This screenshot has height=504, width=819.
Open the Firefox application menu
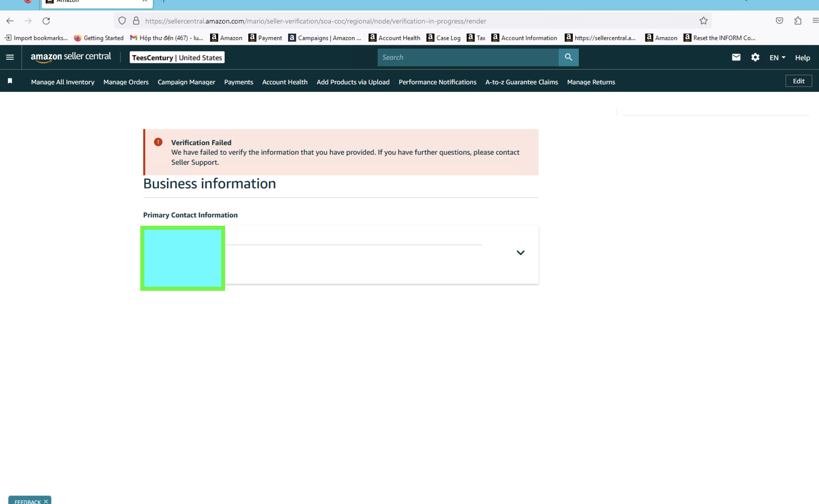(815, 21)
